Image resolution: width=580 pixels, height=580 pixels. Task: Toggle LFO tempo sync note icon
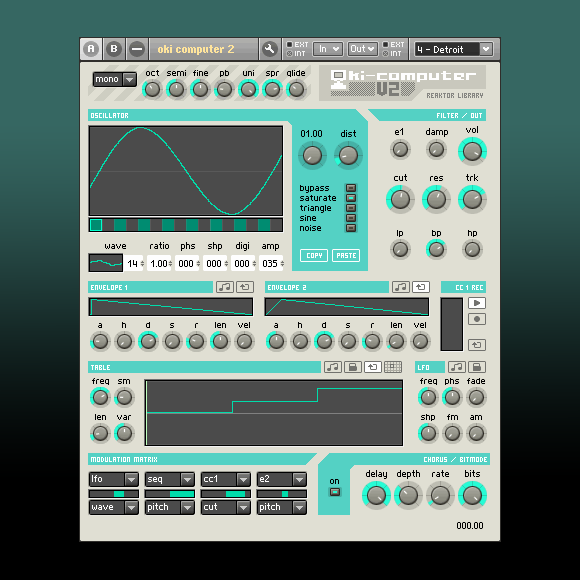[457, 367]
